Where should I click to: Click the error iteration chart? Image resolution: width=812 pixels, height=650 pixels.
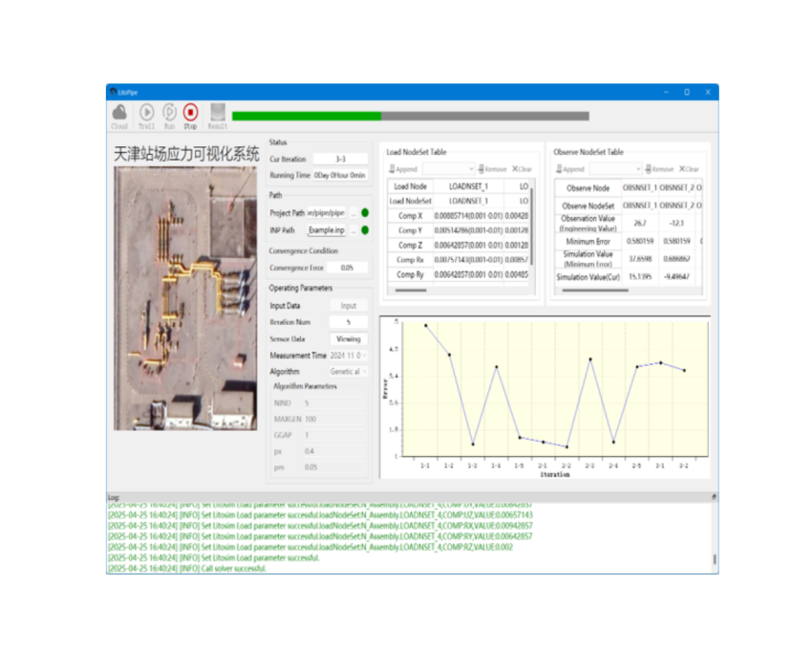(x=545, y=397)
